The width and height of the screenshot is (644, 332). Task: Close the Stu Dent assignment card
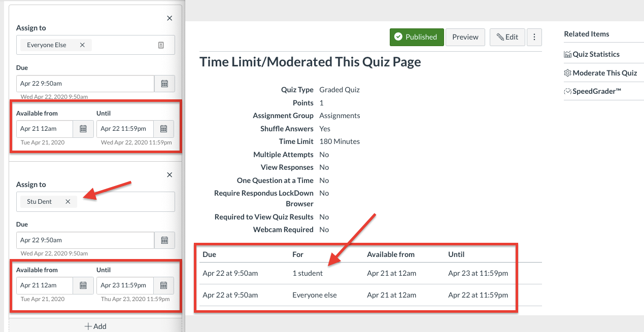(170, 175)
